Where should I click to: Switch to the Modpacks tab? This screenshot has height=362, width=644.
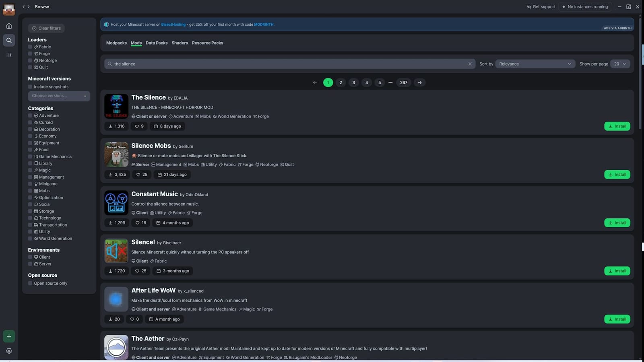pos(116,43)
